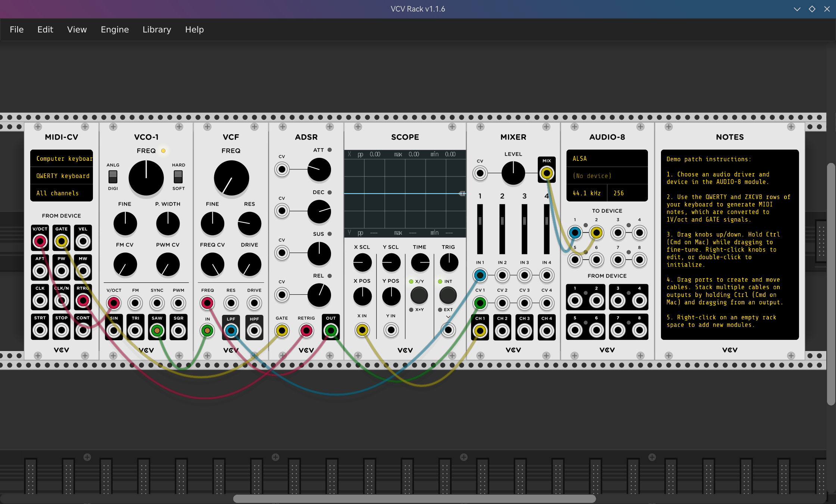836x504 pixels.
Task: Select the RETRIG input jack on ADSR
Action: pos(306,330)
